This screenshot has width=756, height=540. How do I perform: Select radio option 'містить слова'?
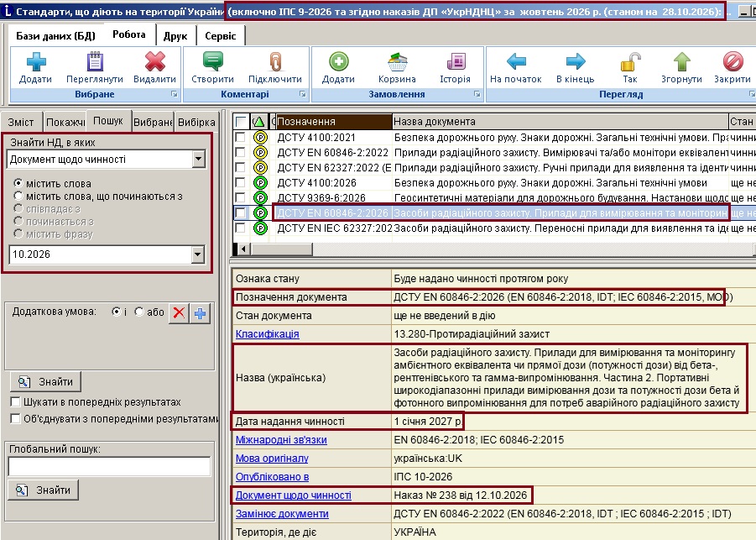[18, 183]
